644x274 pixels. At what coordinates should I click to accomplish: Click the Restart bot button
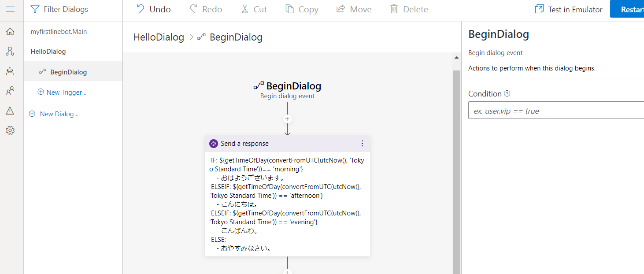pos(627,9)
